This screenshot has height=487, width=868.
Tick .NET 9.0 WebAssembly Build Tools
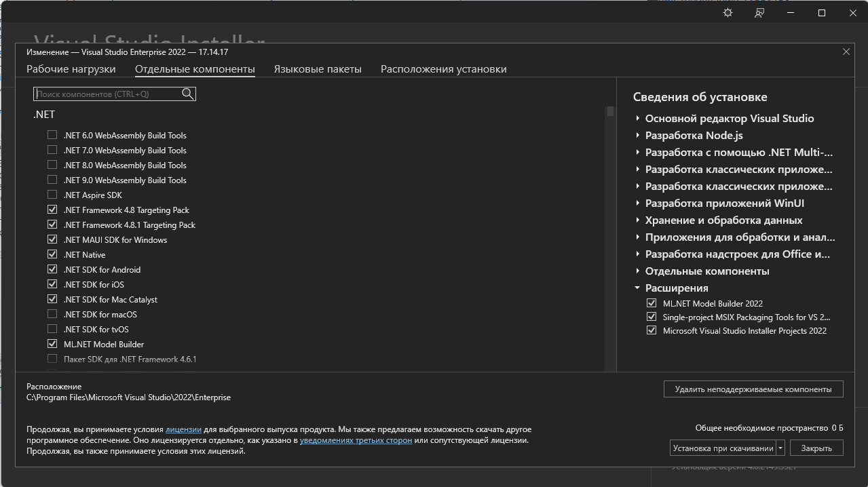click(x=52, y=180)
